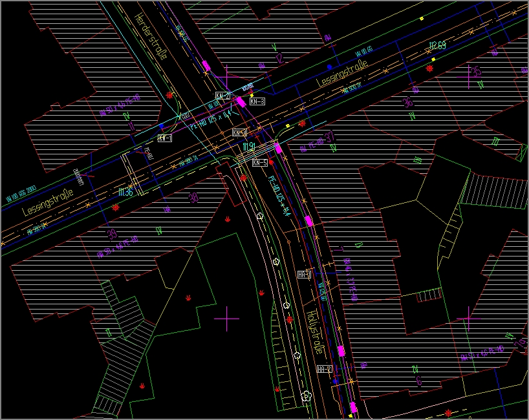
Task: Select magenta crosshair marker left of Hollystraße
Action: coord(226,319)
